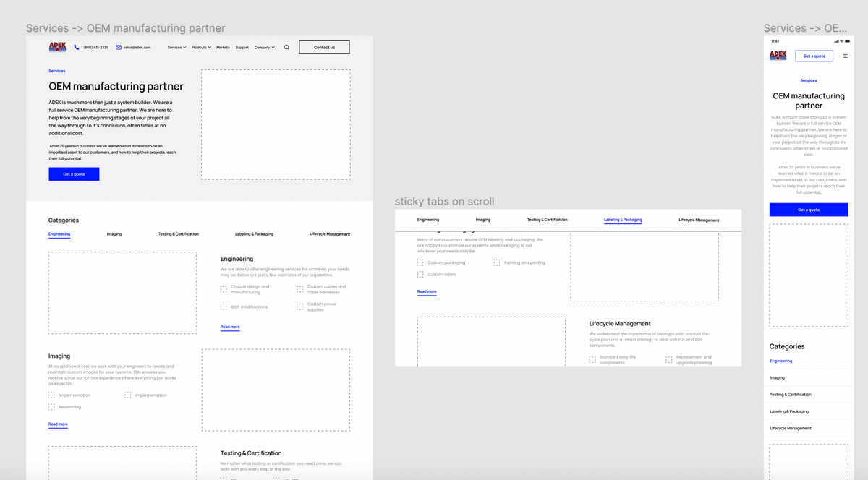
Task: Select the Revisioning placeholder icon
Action: point(51,407)
